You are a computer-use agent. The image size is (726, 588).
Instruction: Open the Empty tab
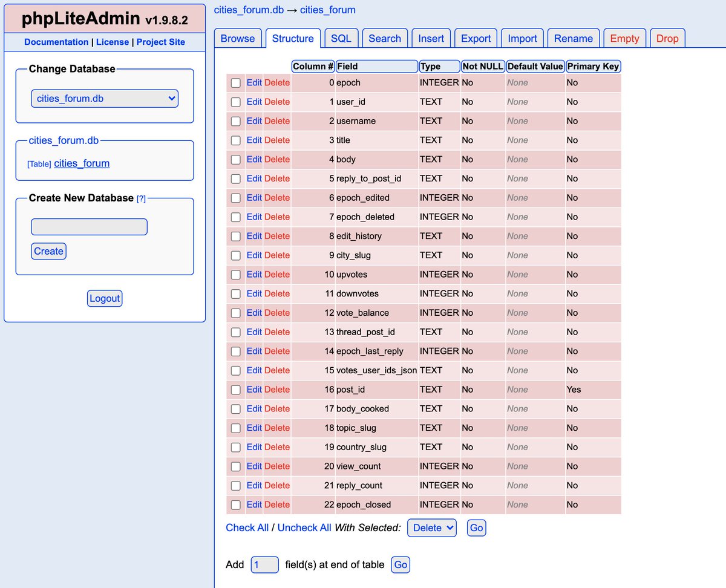624,38
